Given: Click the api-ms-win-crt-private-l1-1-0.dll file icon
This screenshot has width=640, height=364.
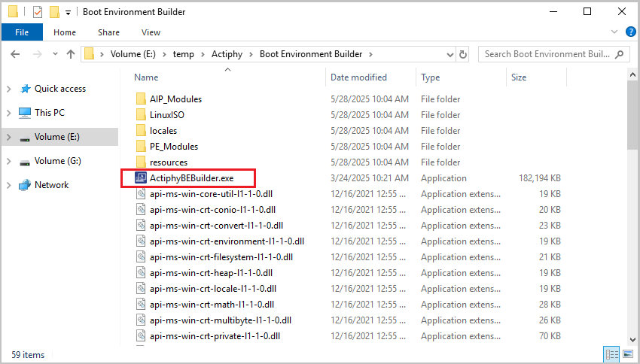Looking at the screenshot, I should 141,336.
